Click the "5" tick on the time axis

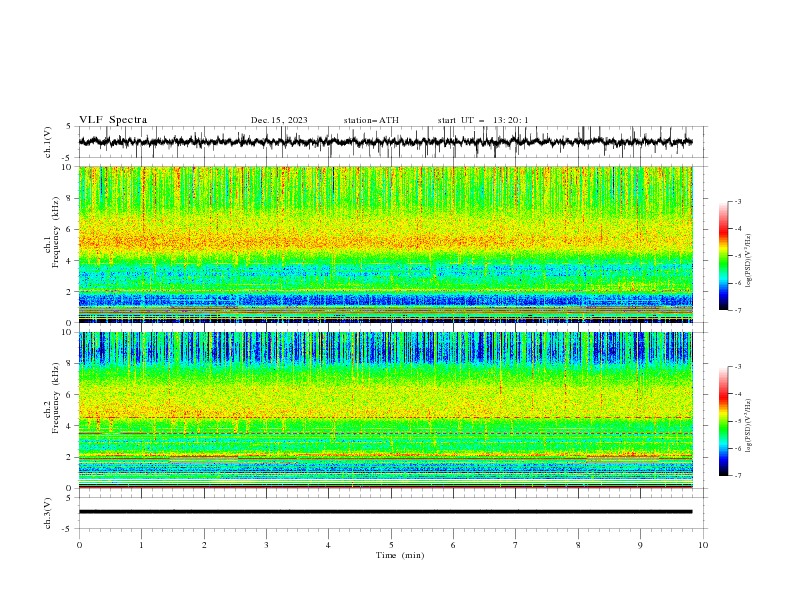pos(391,545)
